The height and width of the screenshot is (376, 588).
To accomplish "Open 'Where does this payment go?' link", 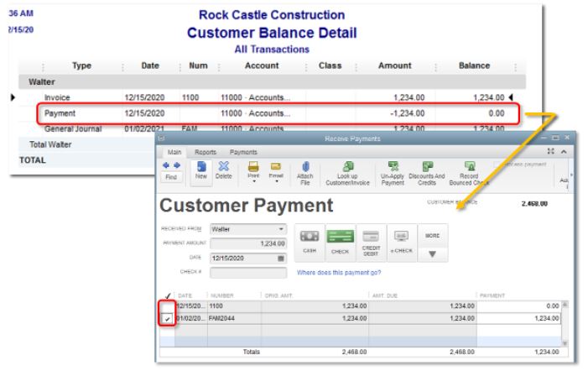I will tap(339, 273).
